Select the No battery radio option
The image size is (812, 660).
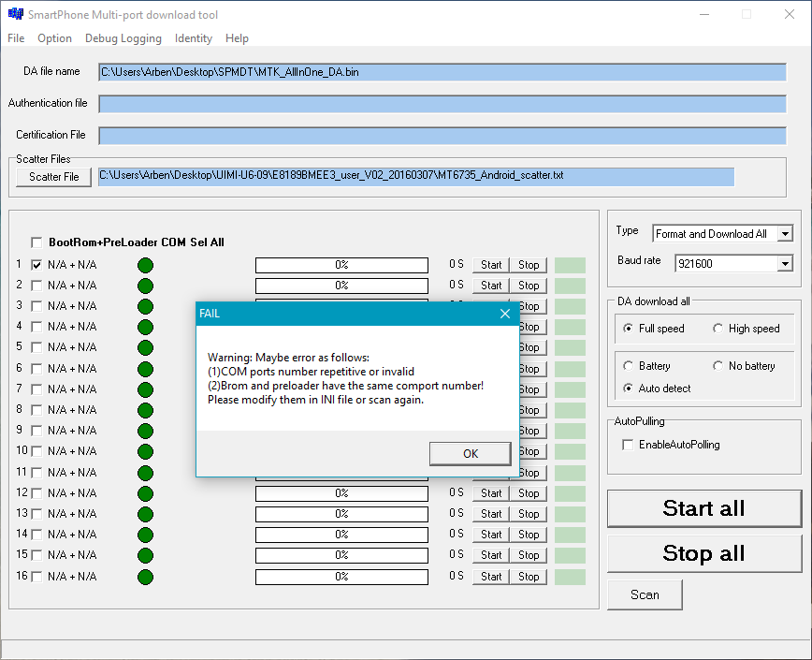(718, 366)
